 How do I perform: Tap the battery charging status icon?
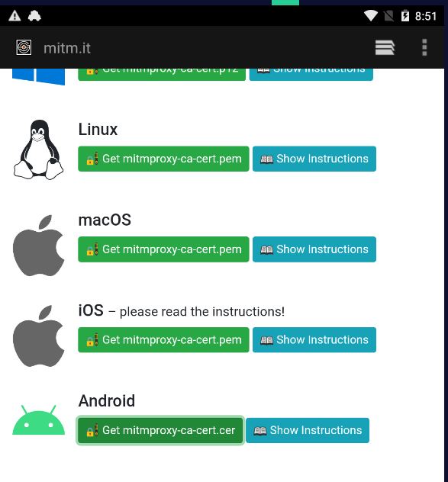(405, 16)
